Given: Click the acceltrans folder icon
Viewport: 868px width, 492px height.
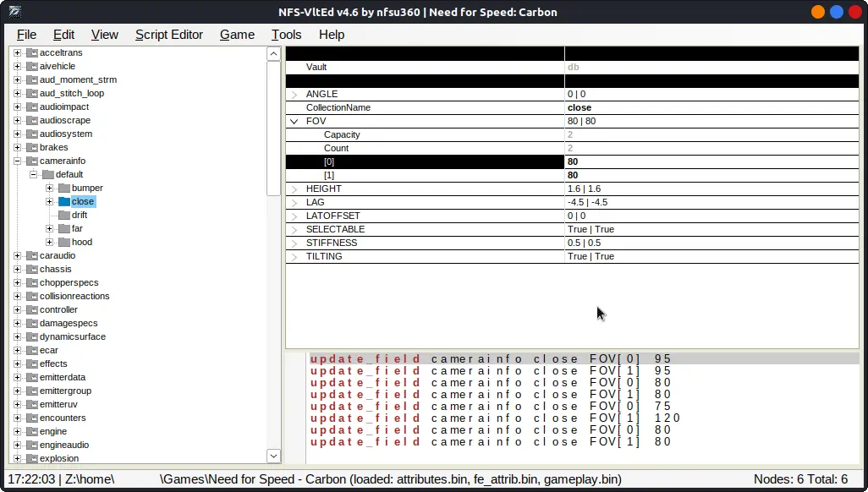Looking at the screenshot, I should pos(32,52).
